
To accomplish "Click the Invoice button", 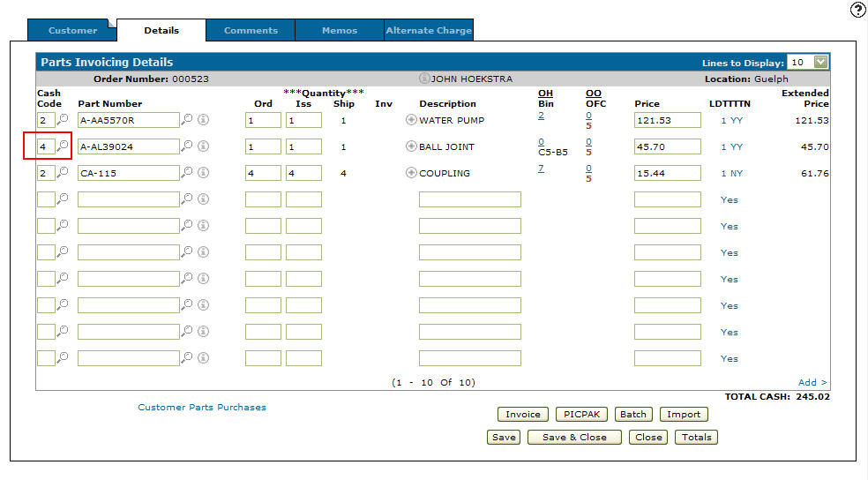I will click(x=522, y=414).
